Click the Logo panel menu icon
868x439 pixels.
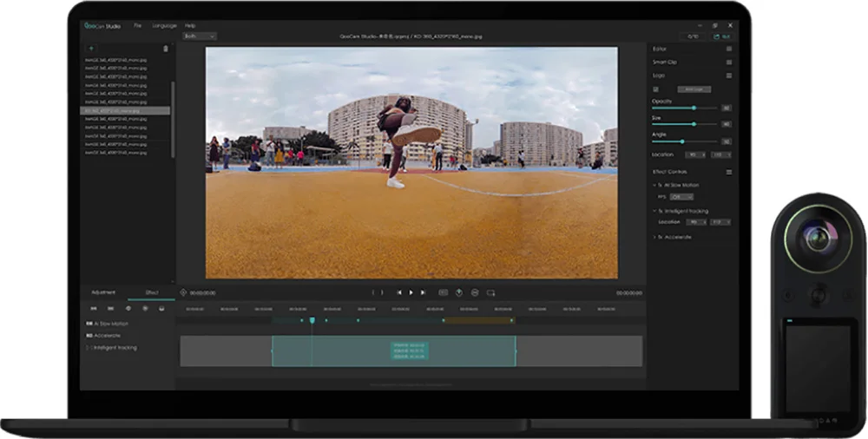[x=728, y=75]
